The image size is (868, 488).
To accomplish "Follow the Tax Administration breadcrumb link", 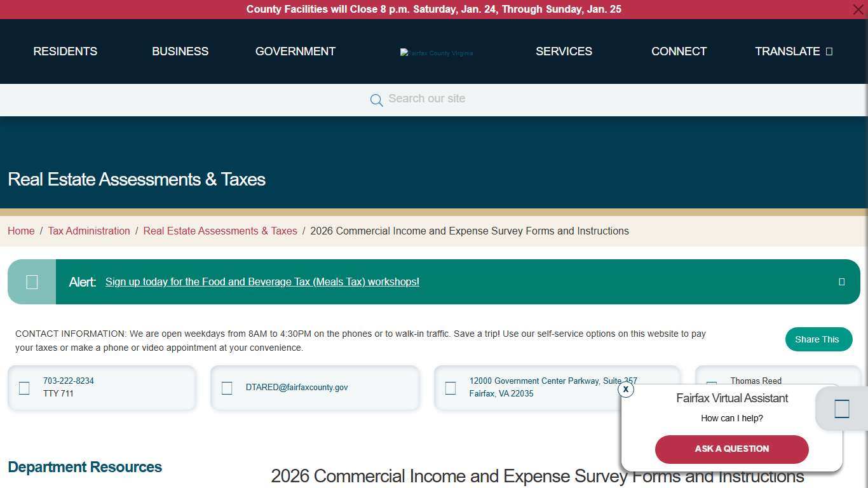I will click(x=89, y=231).
